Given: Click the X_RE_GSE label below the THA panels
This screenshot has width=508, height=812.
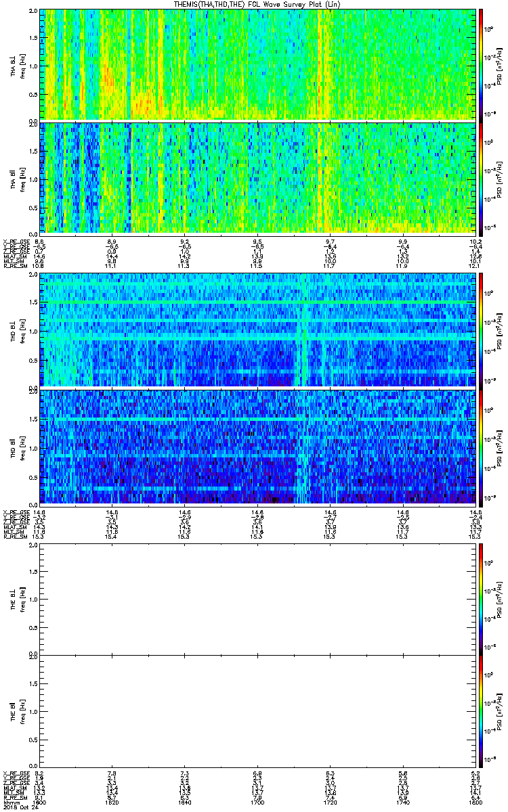Looking at the screenshot, I should [16, 242].
